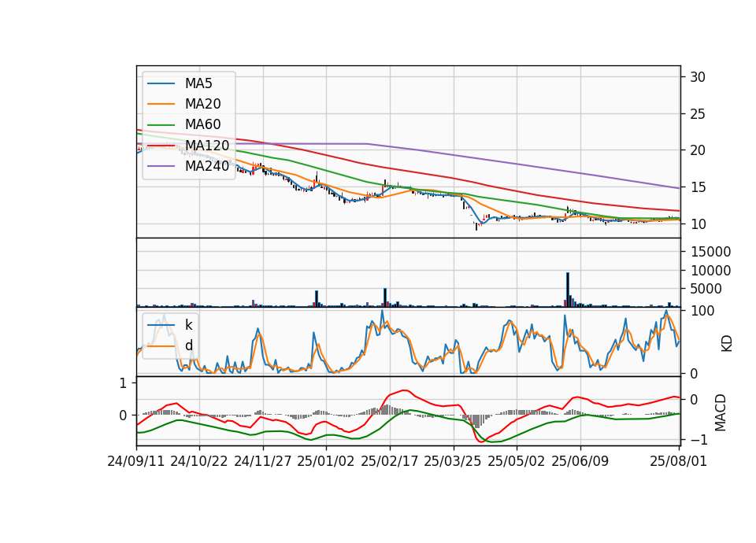Click the price axis value 30

(x=698, y=77)
